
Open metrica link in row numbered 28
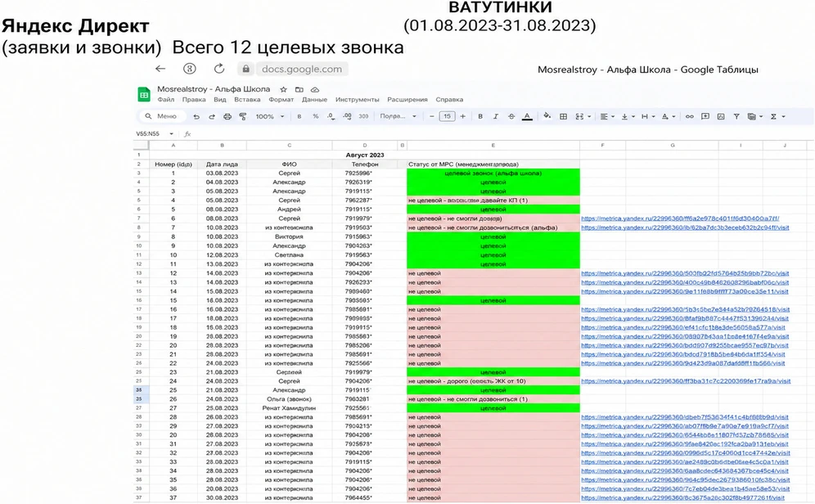685,417
